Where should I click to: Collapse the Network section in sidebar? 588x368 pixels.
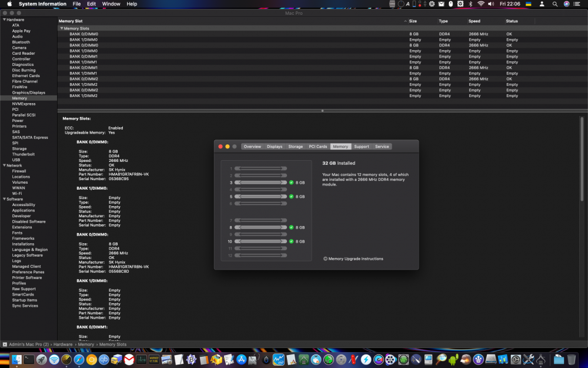tap(5, 165)
